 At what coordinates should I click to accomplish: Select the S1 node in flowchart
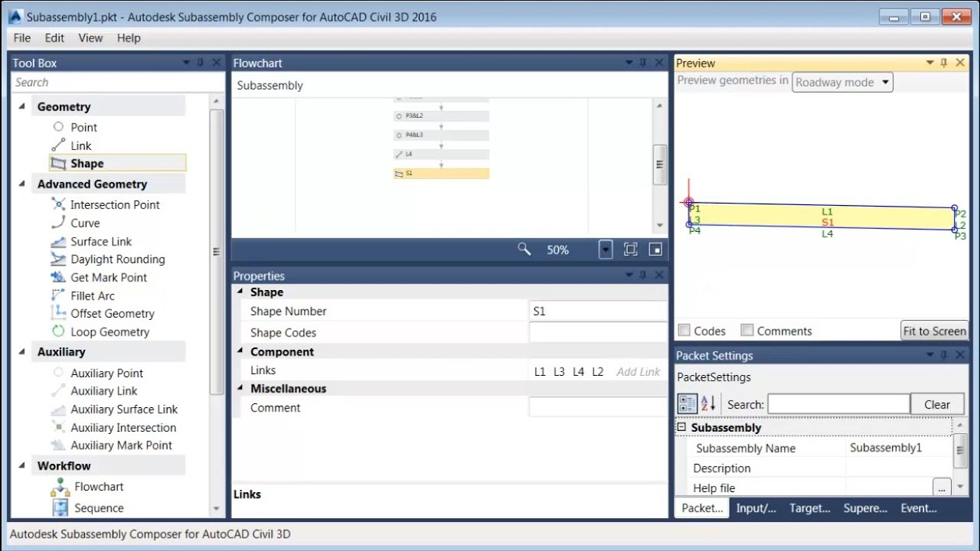coord(441,174)
